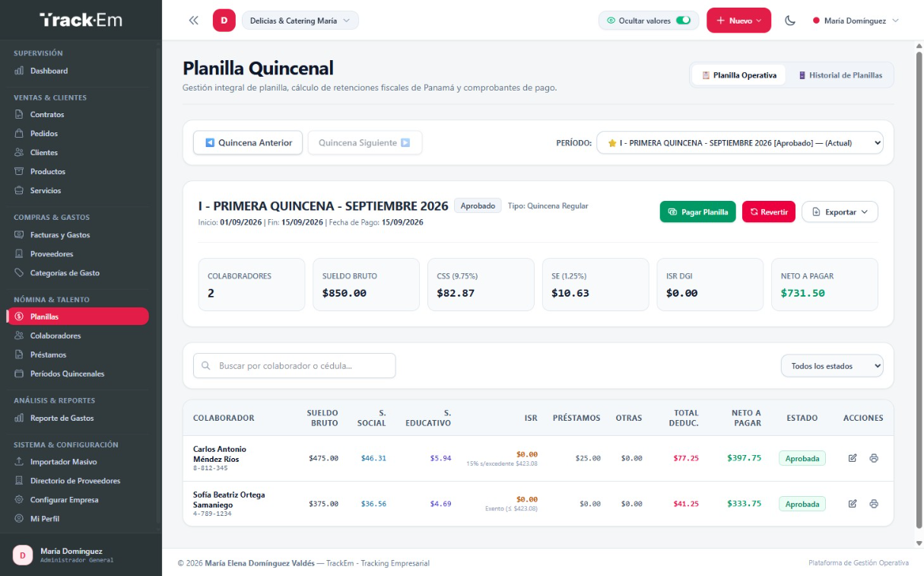The height and width of the screenshot is (576, 924).
Task: Click the Pedidos bag icon in sidebar
Action: [x=20, y=134]
